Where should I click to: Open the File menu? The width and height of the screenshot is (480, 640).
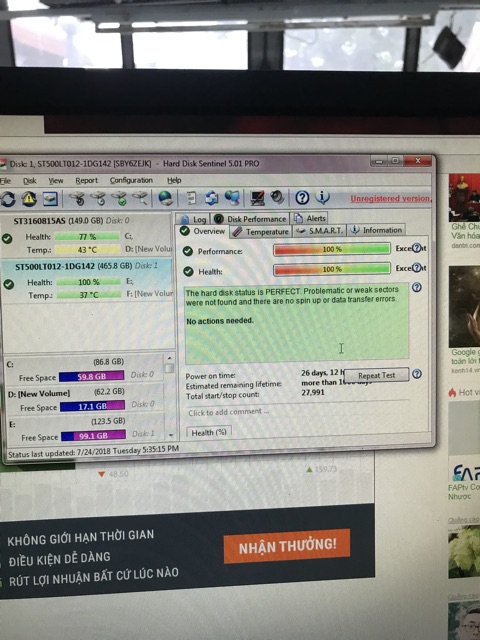5,181
